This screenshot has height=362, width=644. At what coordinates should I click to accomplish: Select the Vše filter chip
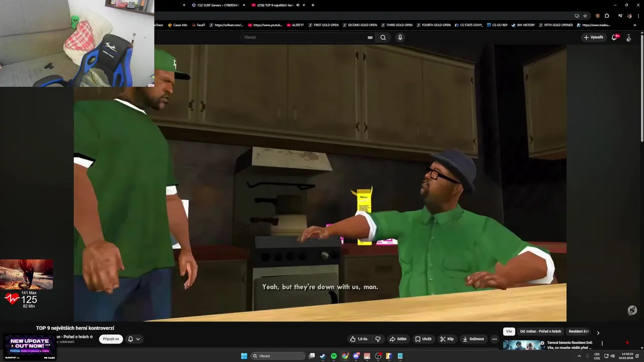(509, 331)
